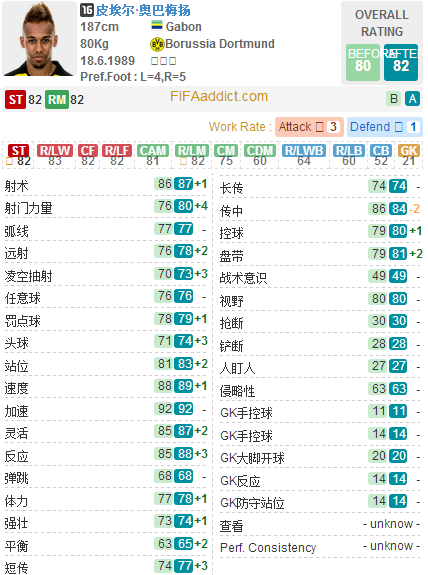This screenshot has width=428, height=575.
Task: Toggle the A (after) stats button
Action: 412,99
